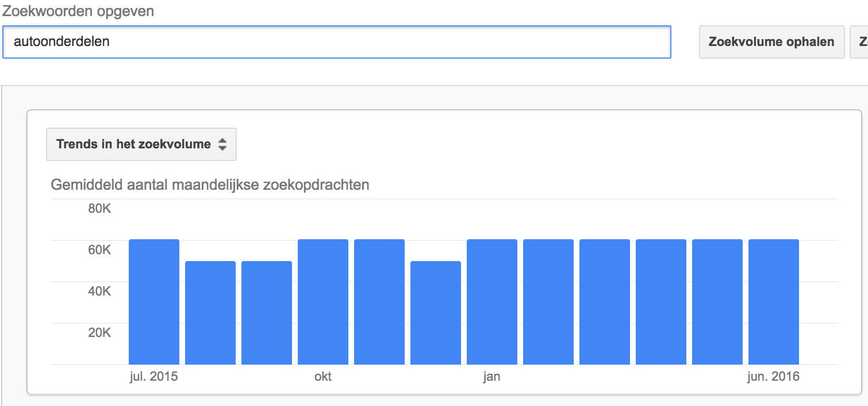Click the 'Gemiddeld aantal maandelijkse zoekopdrachten' chart title

pyautogui.click(x=210, y=185)
